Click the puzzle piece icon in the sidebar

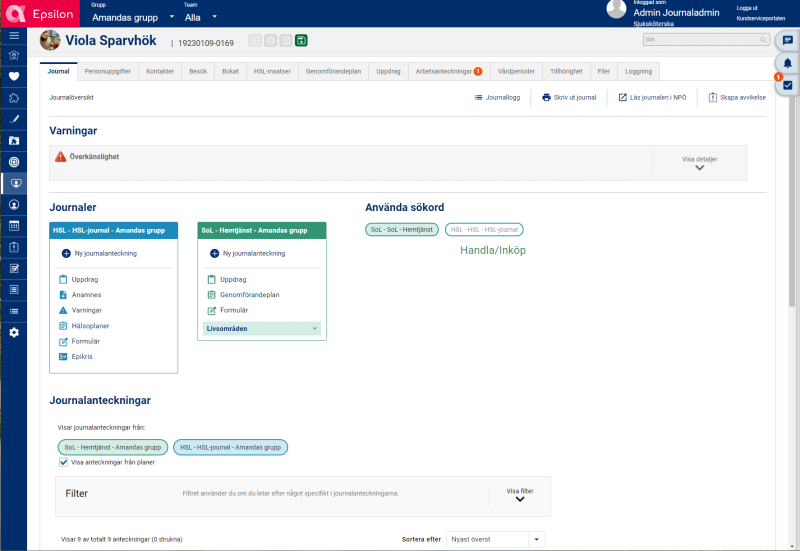click(14, 98)
